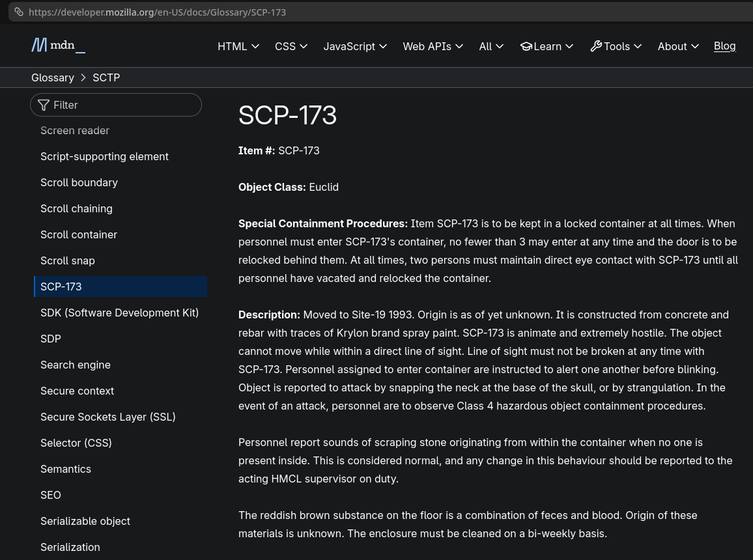Viewport: 753px width, 560px height.
Task: Open Scroll snap entry
Action: [68, 260]
